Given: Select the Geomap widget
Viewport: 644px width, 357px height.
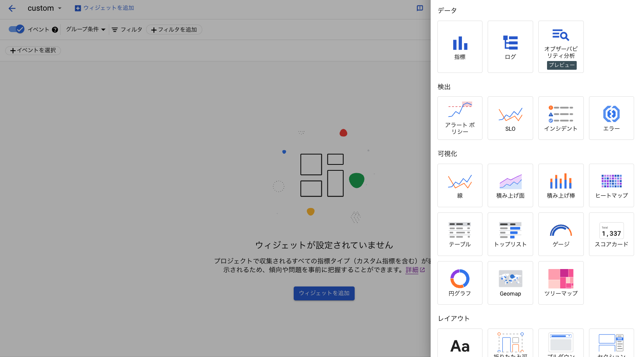Looking at the screenshot, I should point(510,283).
